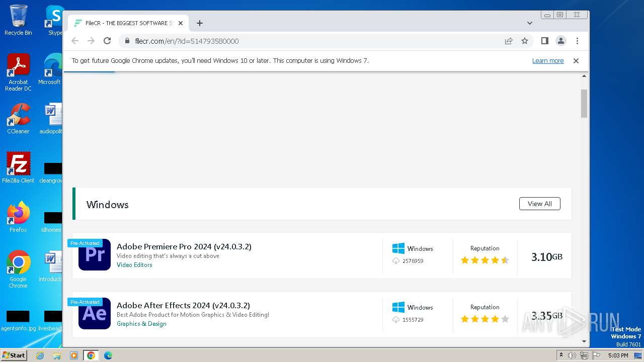The image size is (644, 362).
Task: Click the padlock site info icon
Action: [x=127, y=41]
